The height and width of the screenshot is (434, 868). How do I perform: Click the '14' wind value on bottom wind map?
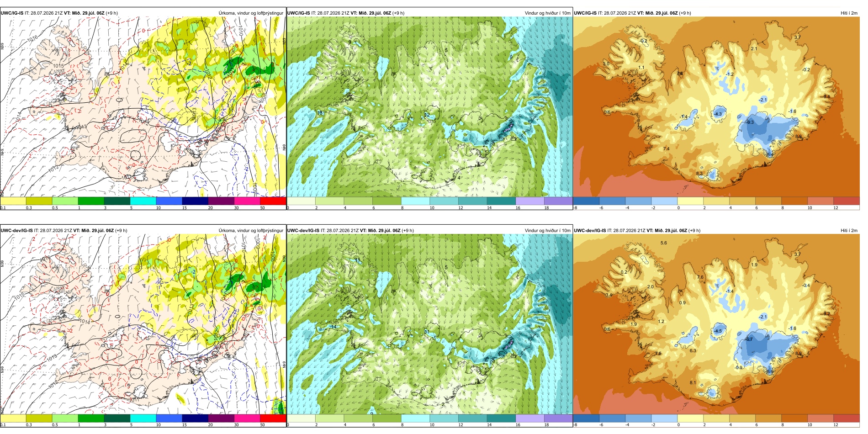pyautogui.click(x=334, y=327)
